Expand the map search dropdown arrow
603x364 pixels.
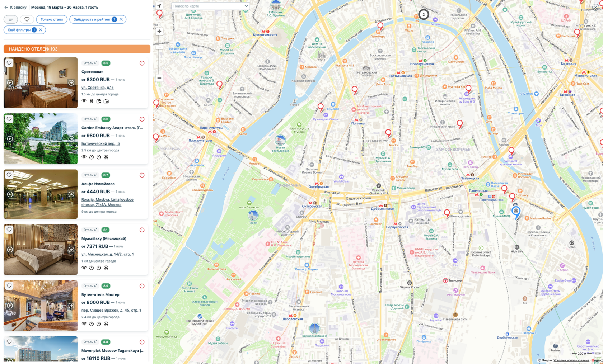coord(246,6)
